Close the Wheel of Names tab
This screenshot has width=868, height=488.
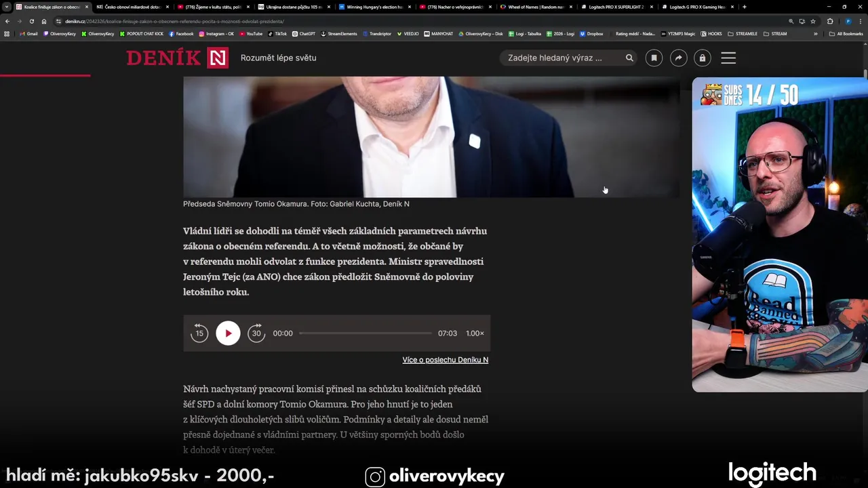pos(571,7)
